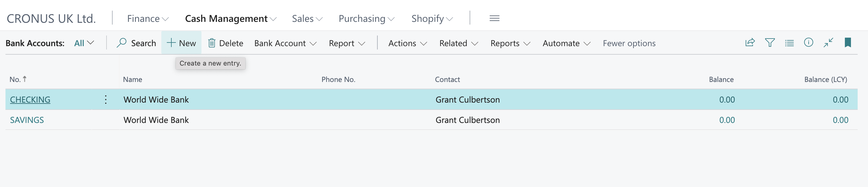
Task: Open the hamburger more menu icon
Action: pos(494,19)
